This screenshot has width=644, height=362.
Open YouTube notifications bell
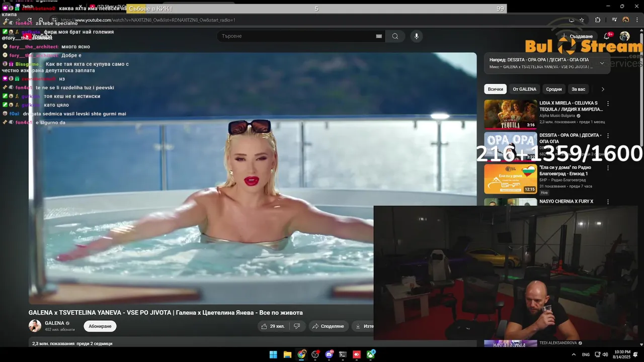tap(607, 36)
